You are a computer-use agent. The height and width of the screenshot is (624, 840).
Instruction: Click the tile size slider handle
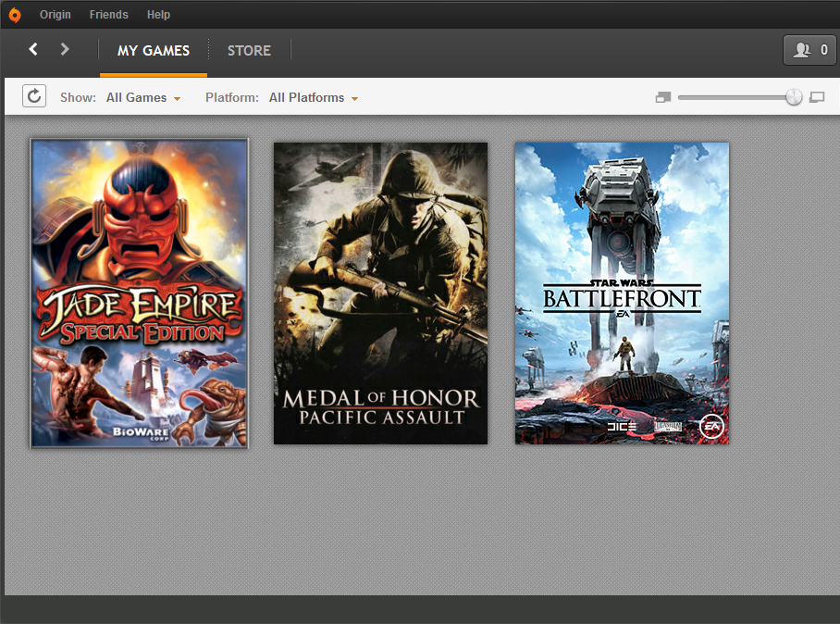794,97
